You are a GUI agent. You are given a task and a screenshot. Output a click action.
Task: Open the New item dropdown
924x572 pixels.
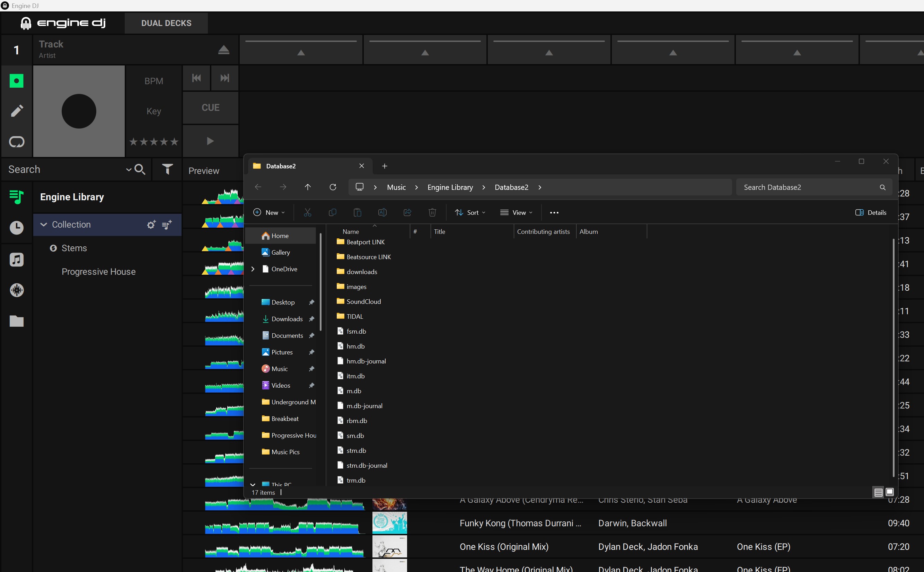coord(269,213)
